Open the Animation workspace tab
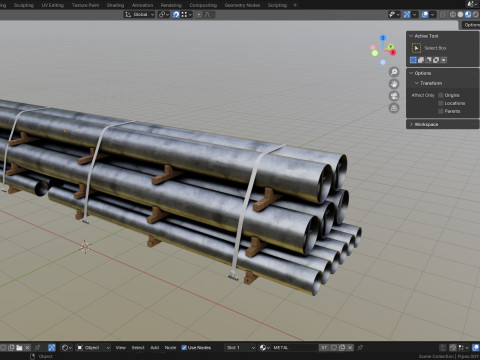This screenshot has width=480, height=360. tap(142, 5)
